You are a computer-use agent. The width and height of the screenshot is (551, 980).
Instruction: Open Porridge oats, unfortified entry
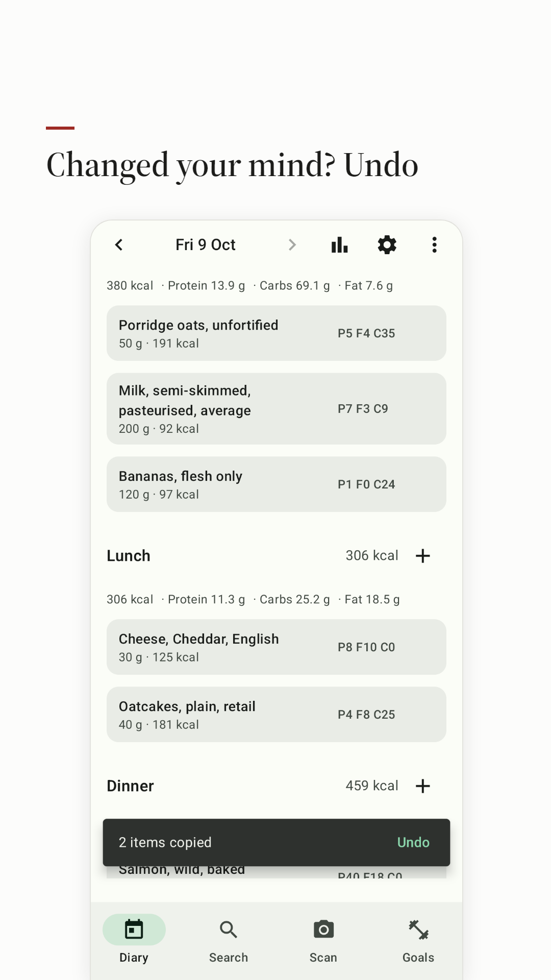tap(277, 333)
